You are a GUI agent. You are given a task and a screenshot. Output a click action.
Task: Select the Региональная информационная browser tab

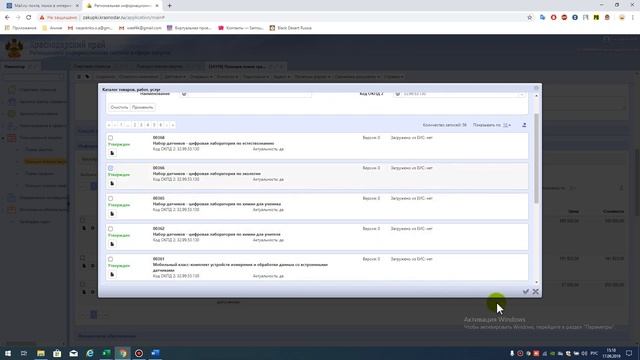click(x=122, y=6)
